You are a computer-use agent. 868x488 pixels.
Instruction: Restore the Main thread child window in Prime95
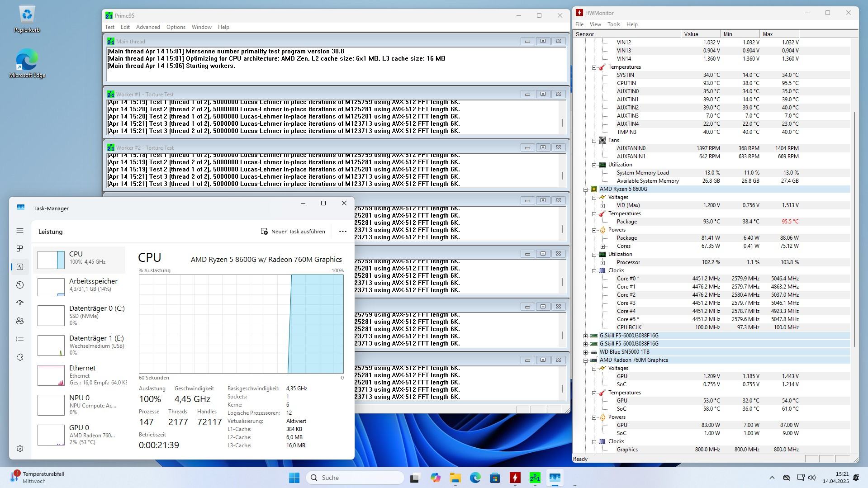(543, 41)
